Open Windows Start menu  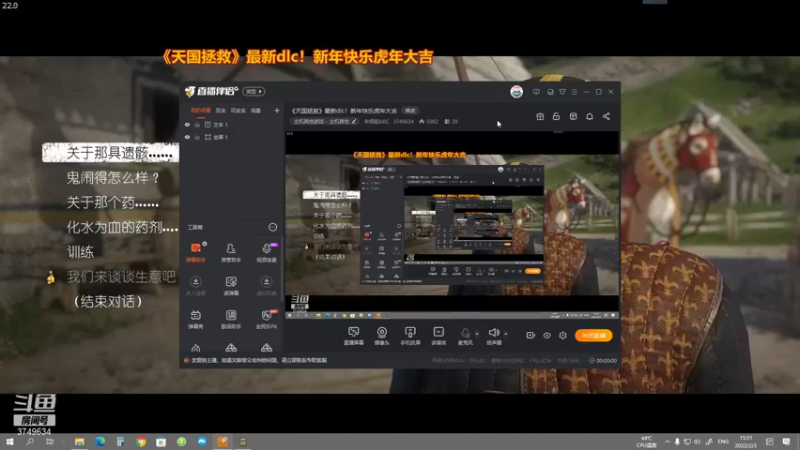tap(9, 441)
